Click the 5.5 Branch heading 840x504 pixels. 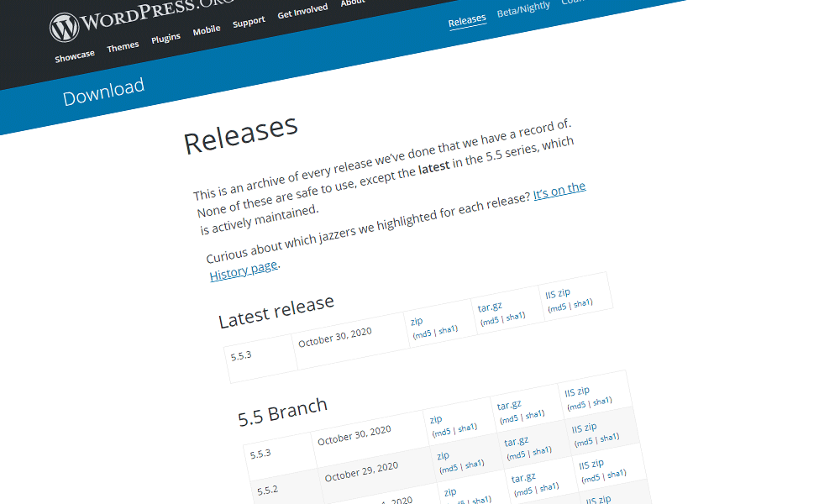click(x=282, y=412)
